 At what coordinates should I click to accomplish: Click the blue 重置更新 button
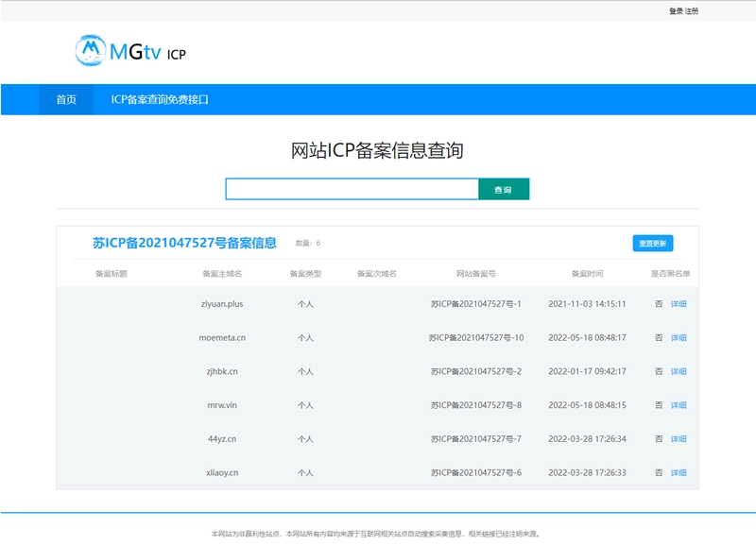(654, 243)
